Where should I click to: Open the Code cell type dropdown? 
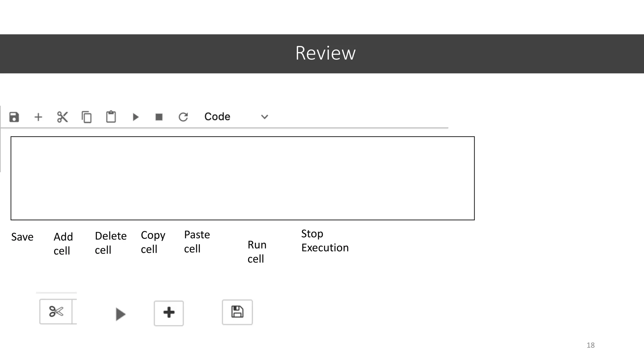(x=236, y=117)
